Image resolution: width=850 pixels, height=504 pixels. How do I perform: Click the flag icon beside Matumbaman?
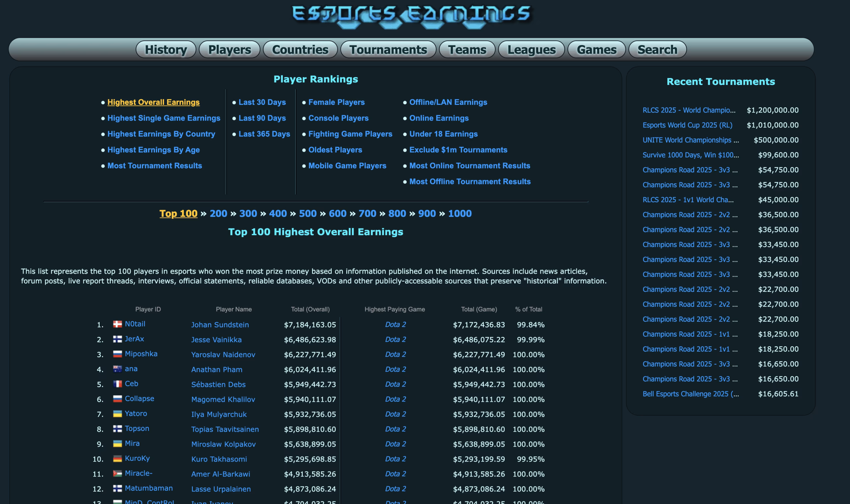tap(118, 489)
